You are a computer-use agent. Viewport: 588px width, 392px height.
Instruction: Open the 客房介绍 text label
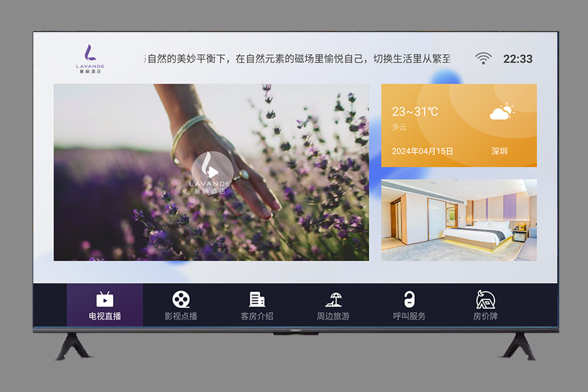point(257,316)
